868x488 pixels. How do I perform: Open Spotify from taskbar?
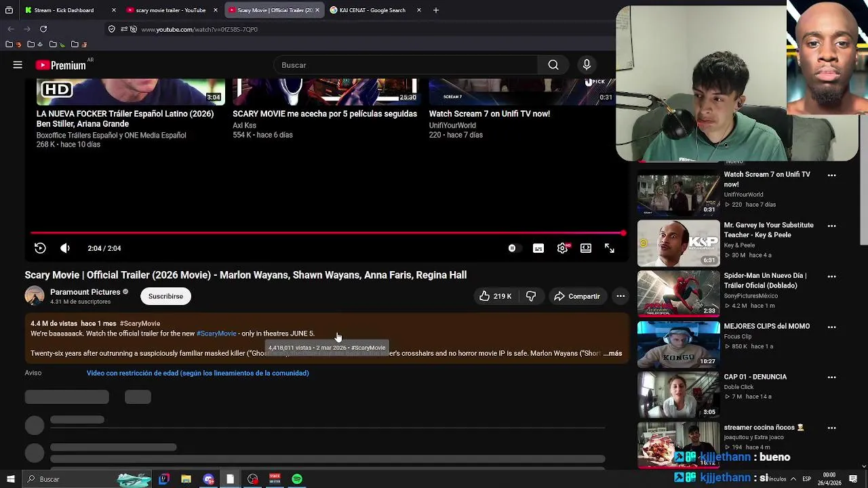tap(297, 479)
